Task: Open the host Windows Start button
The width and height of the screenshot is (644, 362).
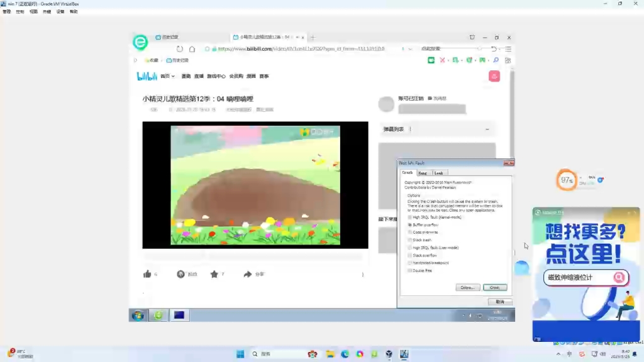Action: (x=240, y=354)
